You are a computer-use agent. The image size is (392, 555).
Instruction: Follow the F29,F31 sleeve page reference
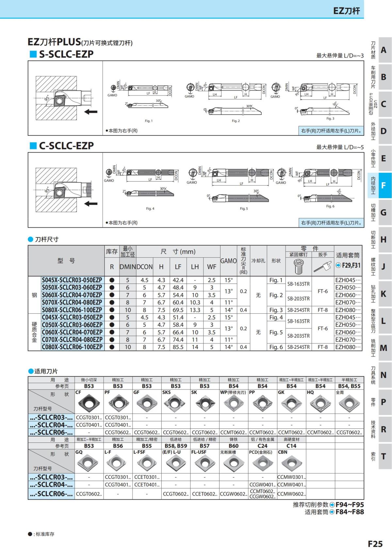tap(348, 265)
